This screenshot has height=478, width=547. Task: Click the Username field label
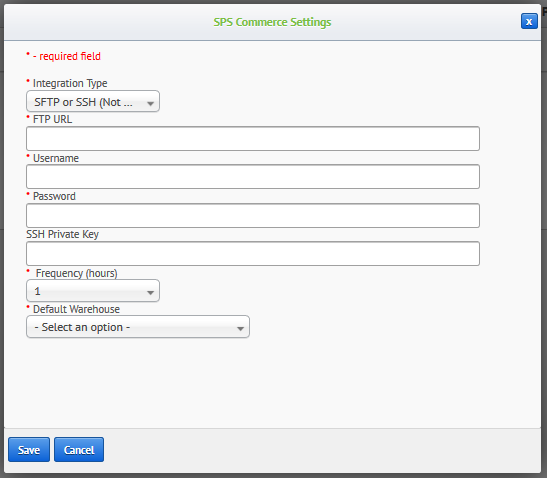click(x=56, y=158)
